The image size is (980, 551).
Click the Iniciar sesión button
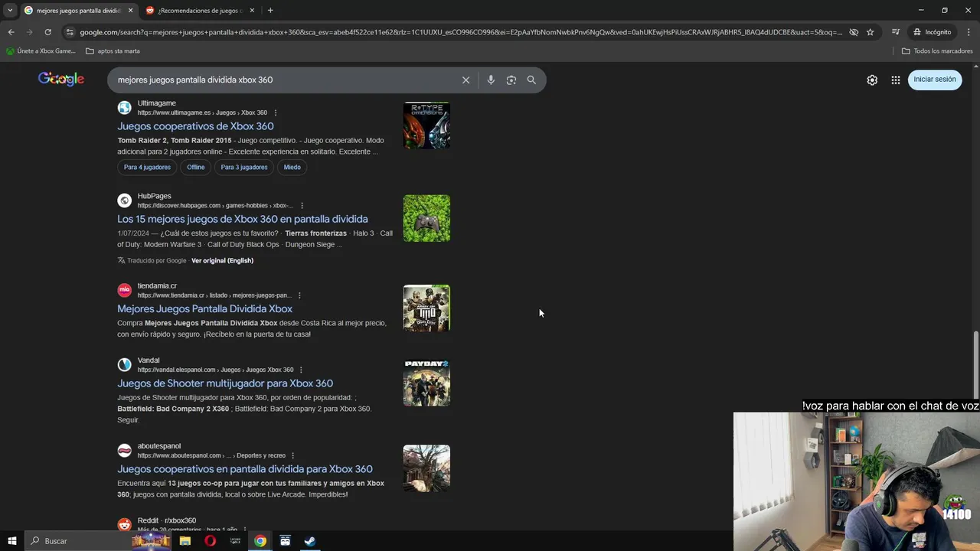934,80
